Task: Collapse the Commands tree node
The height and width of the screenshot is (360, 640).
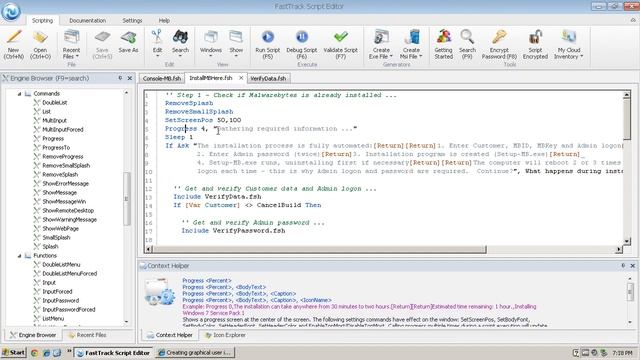Action: [x=19, y=94]
